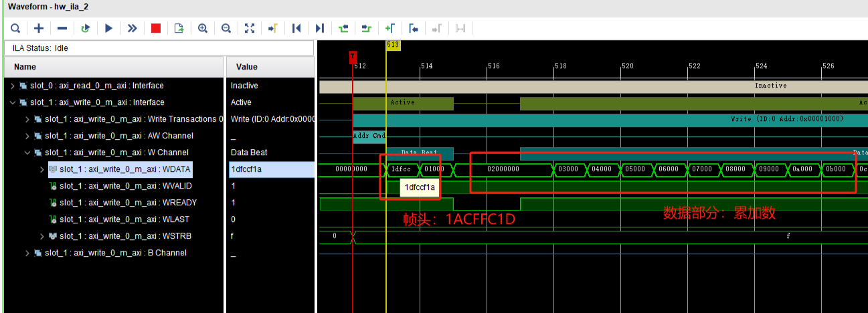Click the 'Inactive' value for slot_0
The height and width of the screenshot is (313, 868).
[x=245, y=86]
